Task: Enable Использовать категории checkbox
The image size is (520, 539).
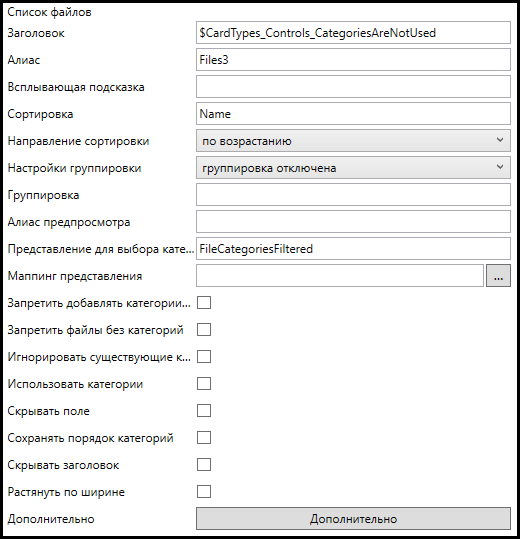Action: [204, 384]
